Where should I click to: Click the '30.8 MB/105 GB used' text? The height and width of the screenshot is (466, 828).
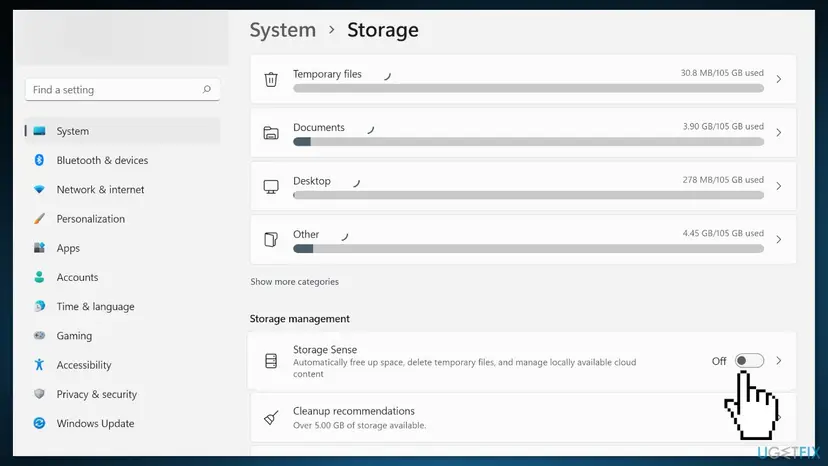(722, 73)
